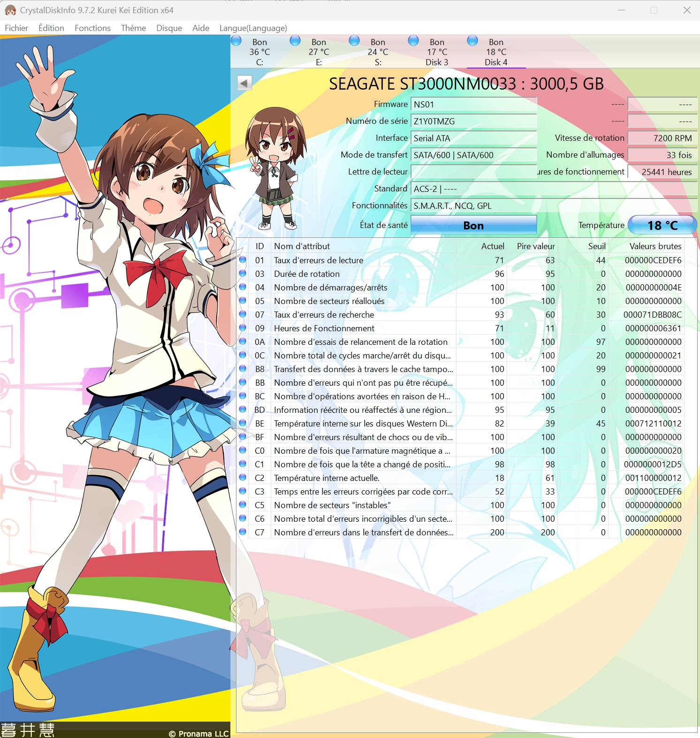Click the blue Bon health status button
This screenshot has width=700, height=738.
(x=473, y=225)
